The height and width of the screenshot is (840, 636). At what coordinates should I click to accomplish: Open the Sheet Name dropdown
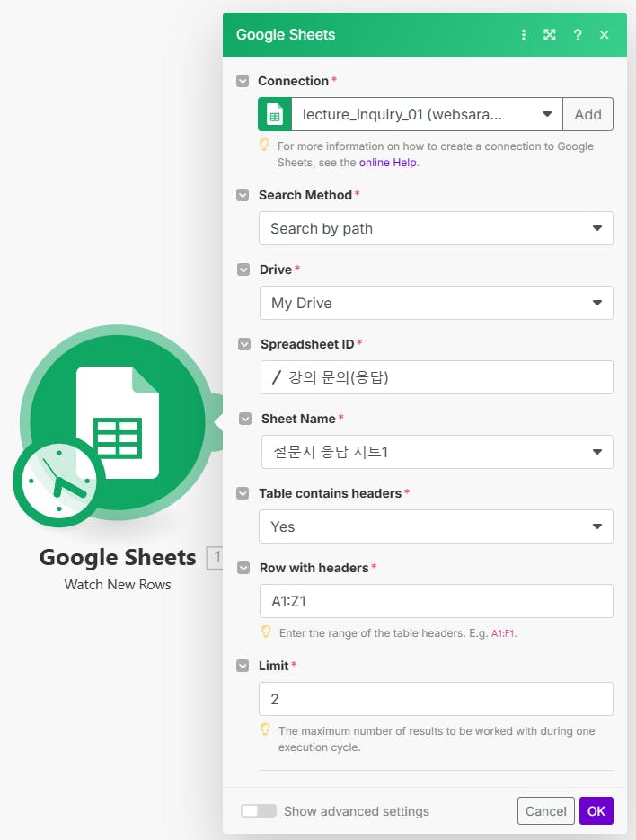coord(437,452)
